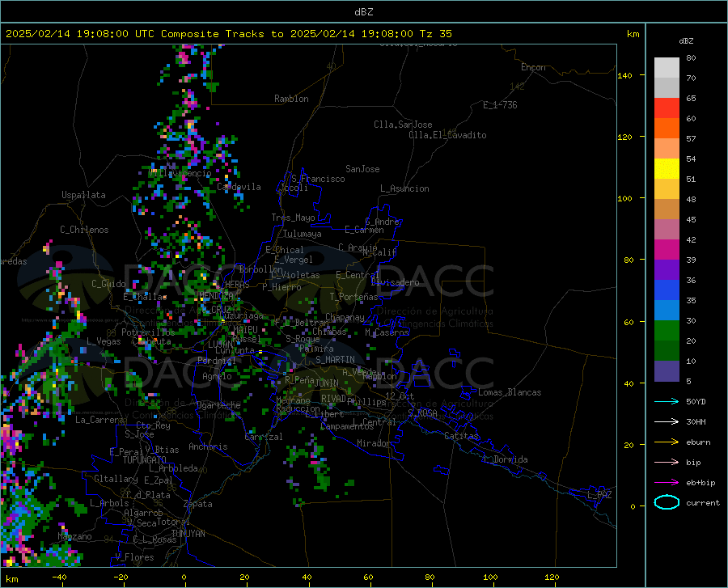Pick the red swatch in dBZ legend
Screen dimensions: 728x588
point(667,108)
